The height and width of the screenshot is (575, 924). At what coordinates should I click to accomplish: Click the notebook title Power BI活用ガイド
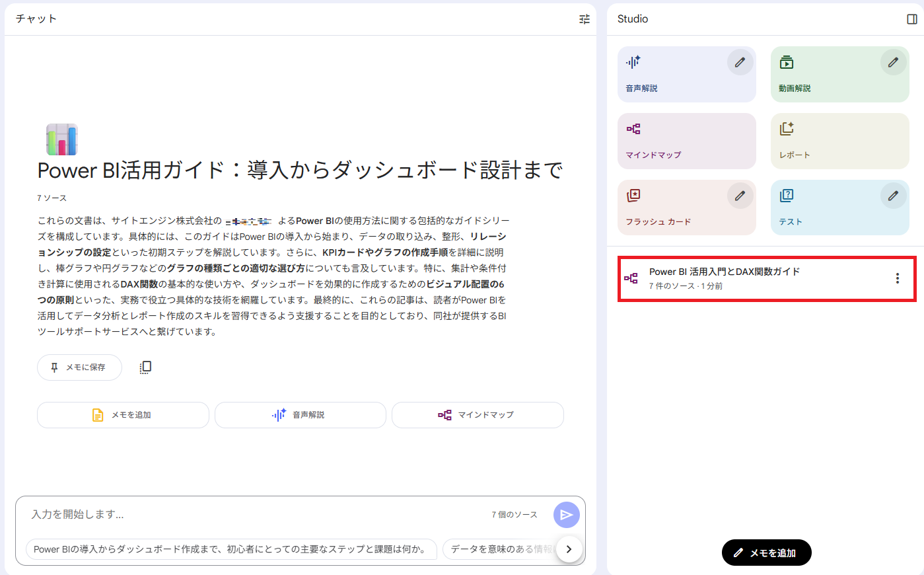[x=300, y=171]
